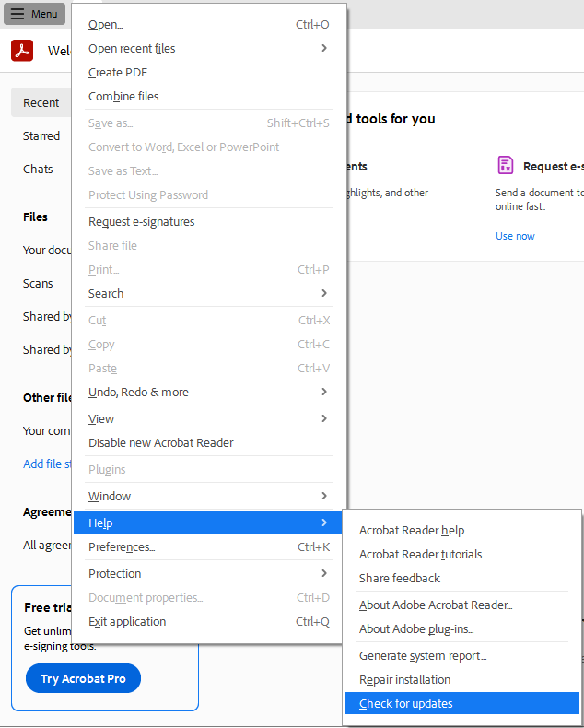584x728 pixels.
Task: Open the Chats sidebar section
Action: click(38, 169)
